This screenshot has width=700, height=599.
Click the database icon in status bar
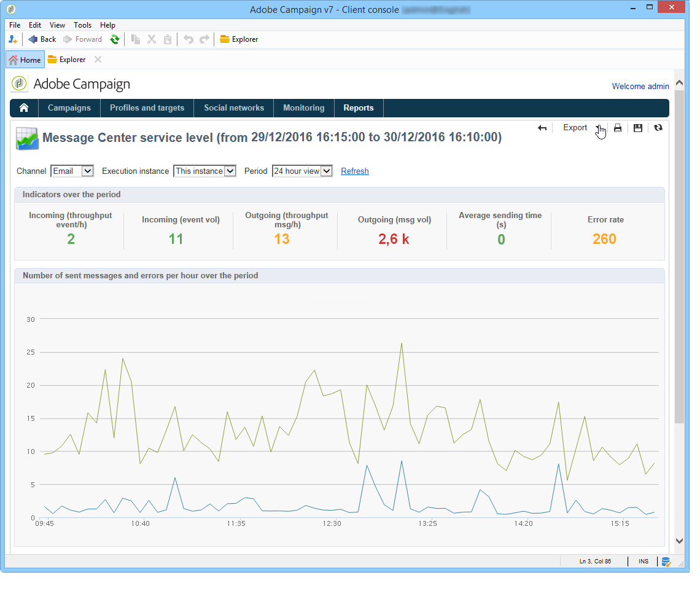pos(666,562)
